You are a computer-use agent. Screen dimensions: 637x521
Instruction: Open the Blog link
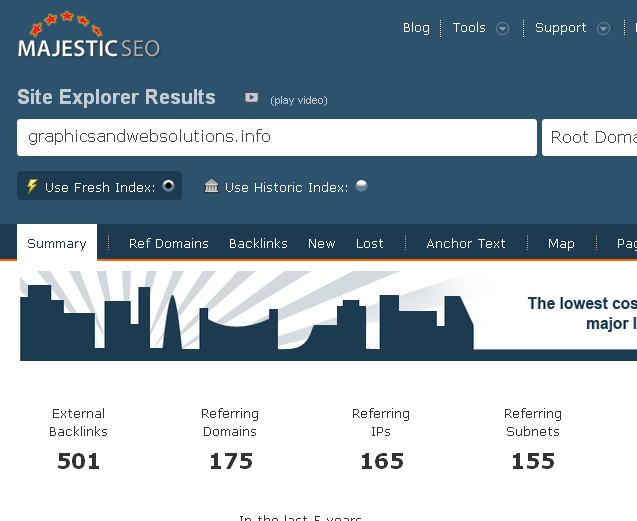[x=416, y=28]
